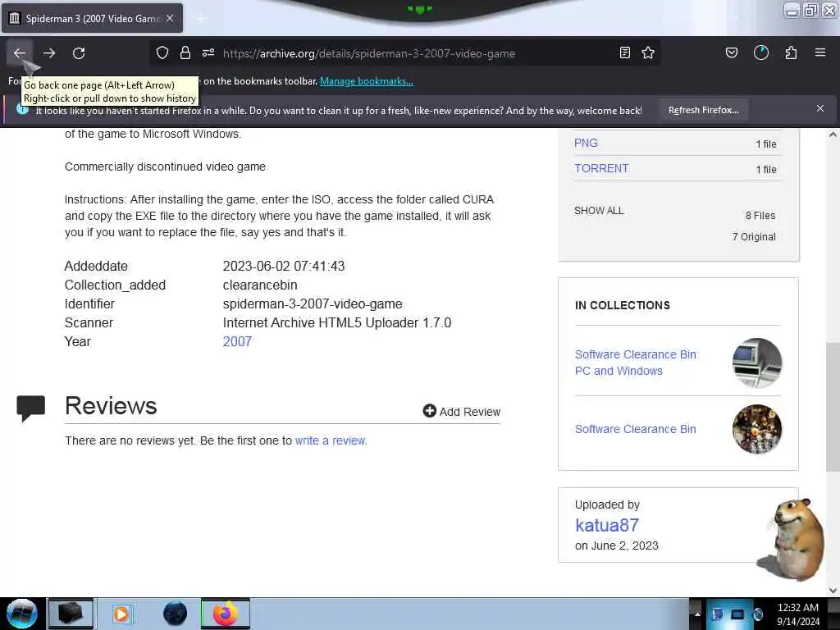The width and height of the screenshot is (840, 630).
Task: Open the tracking protection shield icon
Action: tap(162, 52)
